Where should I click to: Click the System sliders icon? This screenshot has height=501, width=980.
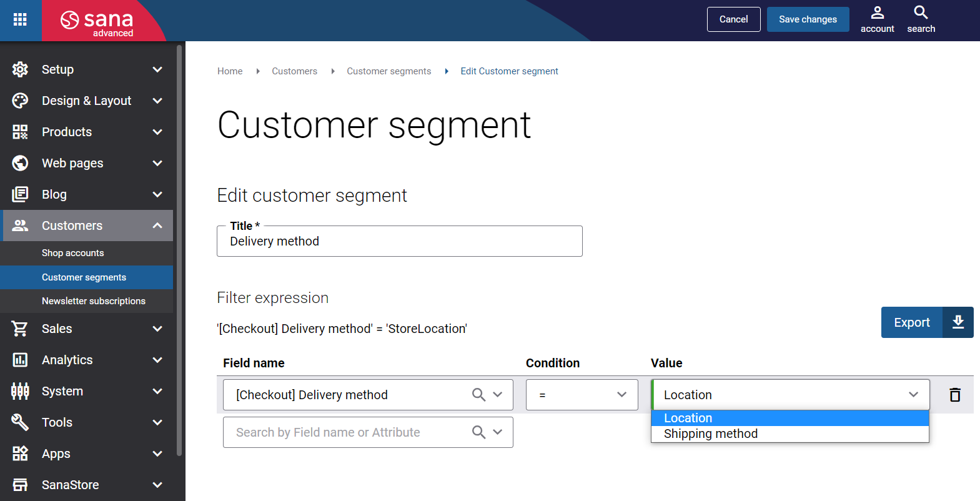20,391
